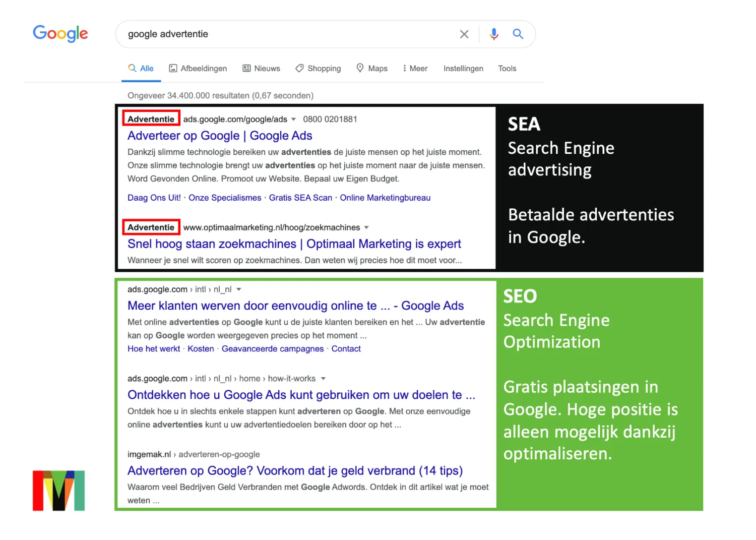
Task: Start voice search with the microphone icon
Action: click(x=494, y=34)
